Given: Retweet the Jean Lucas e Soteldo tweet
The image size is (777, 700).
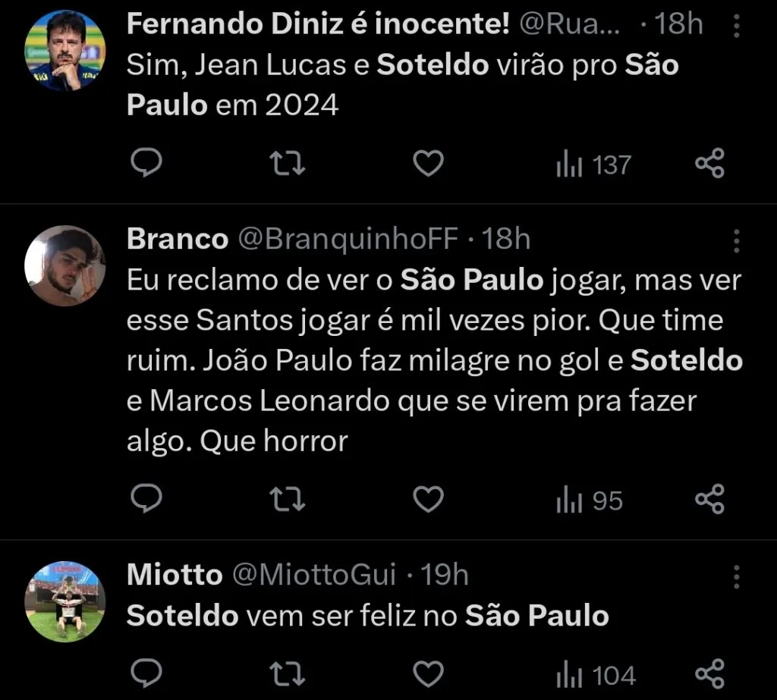Looking at the screenshot, I should (288, 163).
